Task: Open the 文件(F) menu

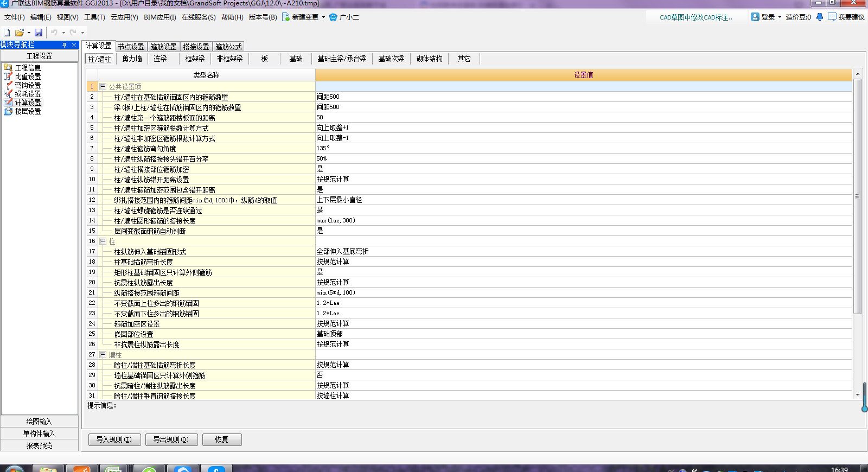Action: coord(15,17)
